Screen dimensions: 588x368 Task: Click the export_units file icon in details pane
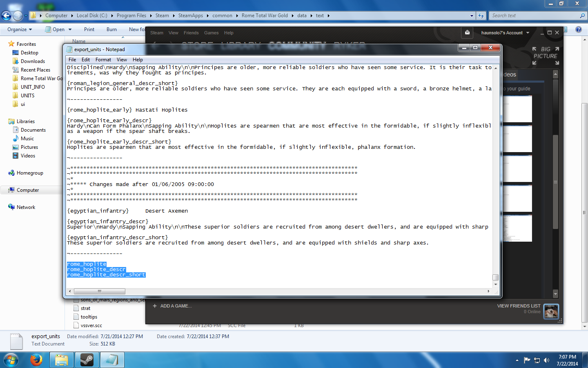tap(16, 341)
